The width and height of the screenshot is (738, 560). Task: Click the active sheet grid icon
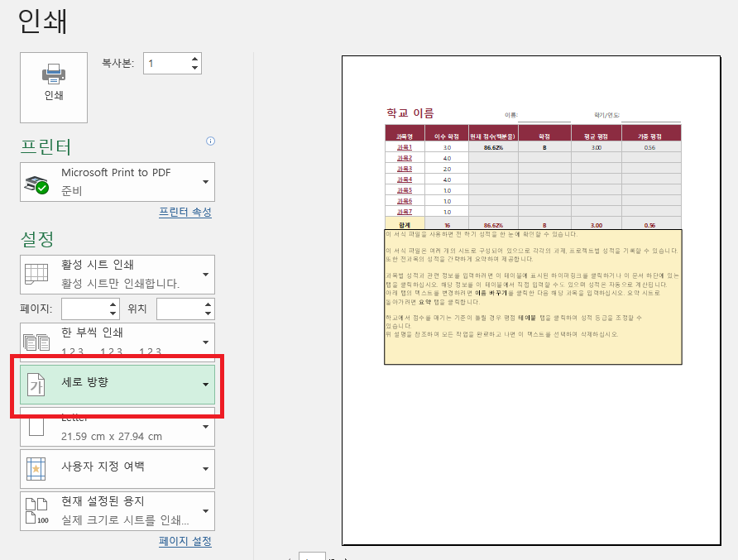[36, 273]
